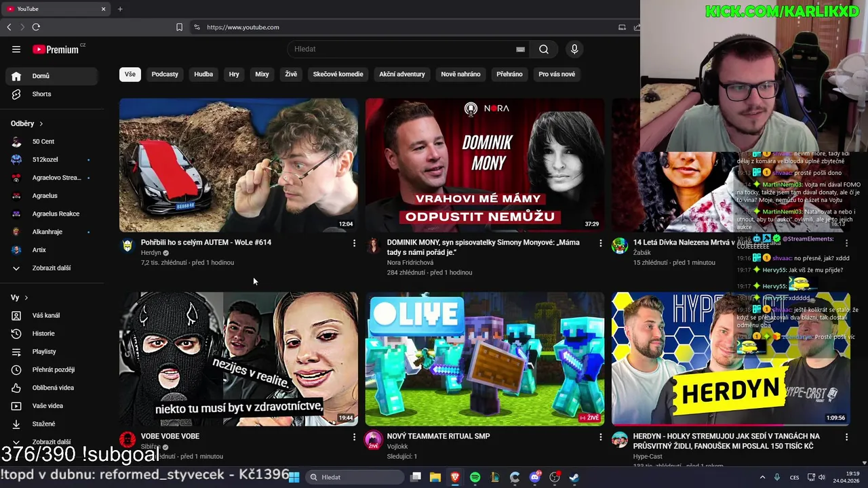Expand the Vy section chevron
The width and height of the screenshot is (868, 488).
[x=26, y=298]
